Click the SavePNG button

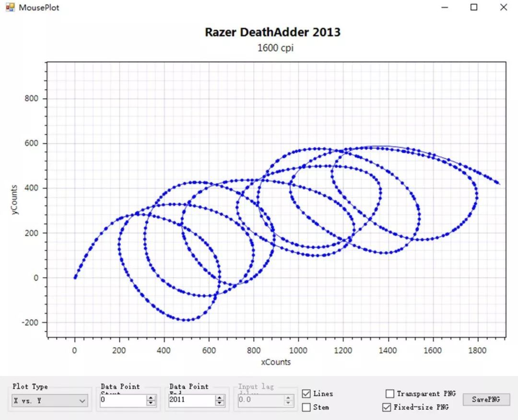click(486, 399)
